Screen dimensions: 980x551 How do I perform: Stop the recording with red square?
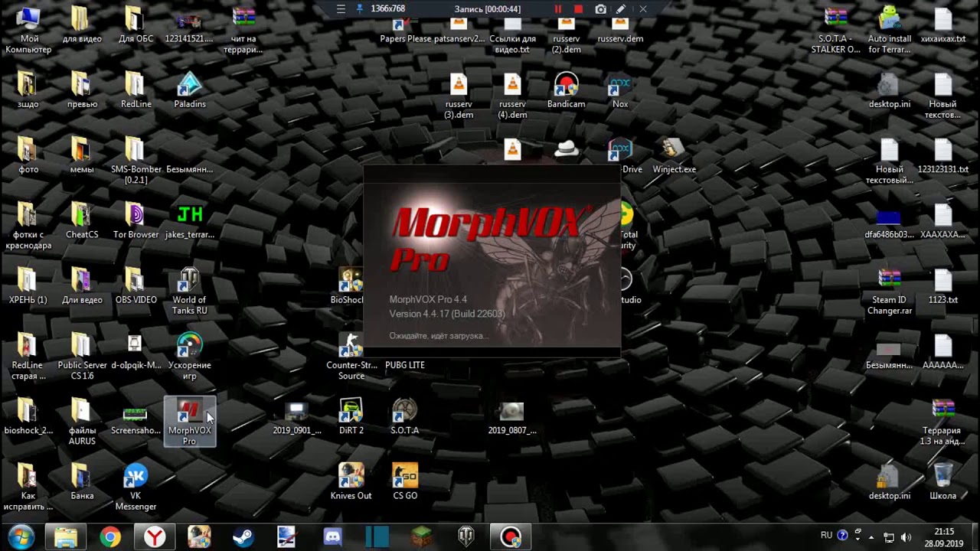[x=579, y=9]
